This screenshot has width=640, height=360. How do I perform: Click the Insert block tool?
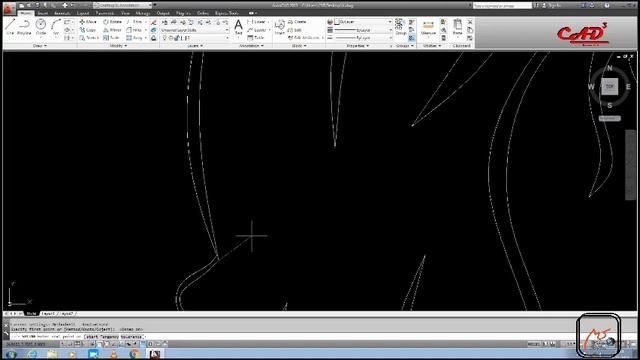click(280, 27)
